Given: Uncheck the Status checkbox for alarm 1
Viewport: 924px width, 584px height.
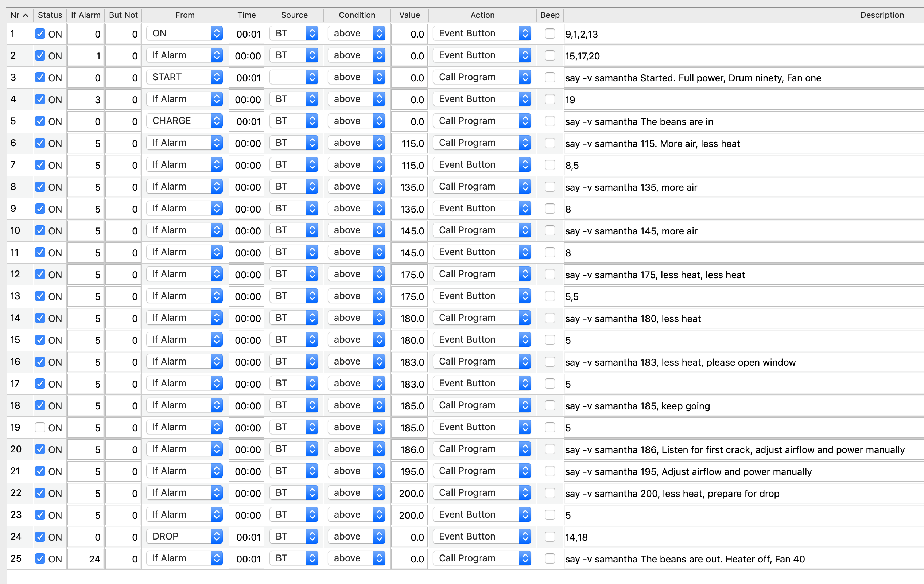Looking at the screenshot, I should (x=40, y=34).
